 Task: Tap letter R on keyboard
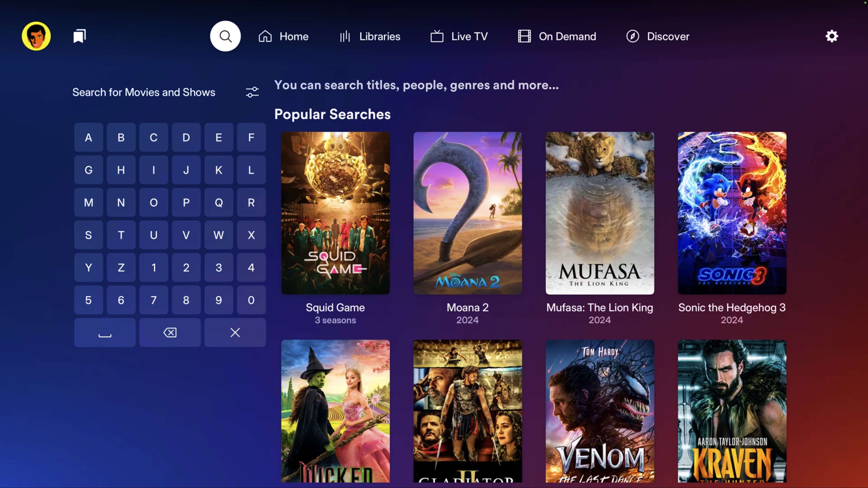coord(251,202)
